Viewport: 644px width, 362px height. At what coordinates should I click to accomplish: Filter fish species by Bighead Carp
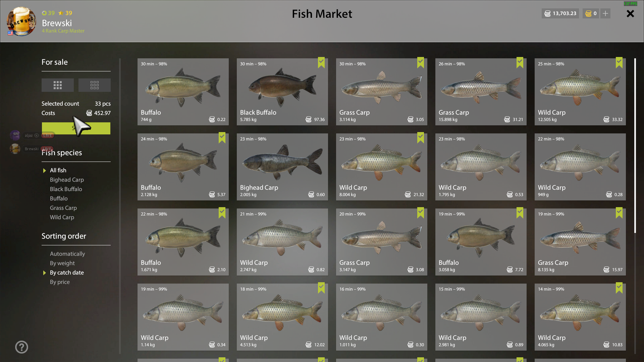click(x=67, y=180)
